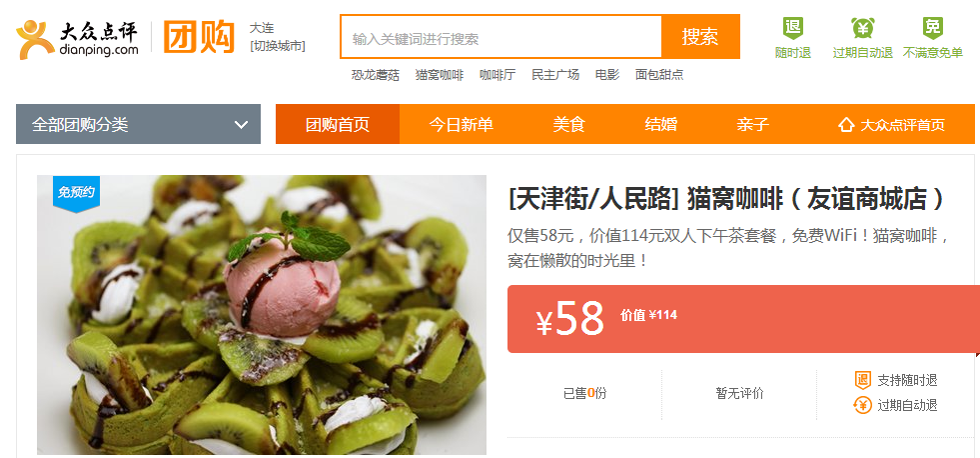This screenshot has height=458, width=980.
Task: Focus the keyword search input field
Action: [501, 36]
